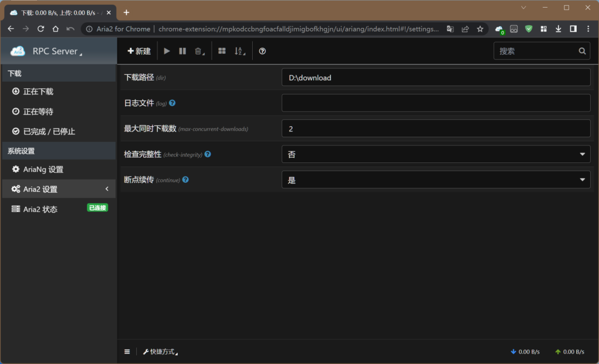
Task: Show help for 日志文件 option
Action: [x=173, y=103]
